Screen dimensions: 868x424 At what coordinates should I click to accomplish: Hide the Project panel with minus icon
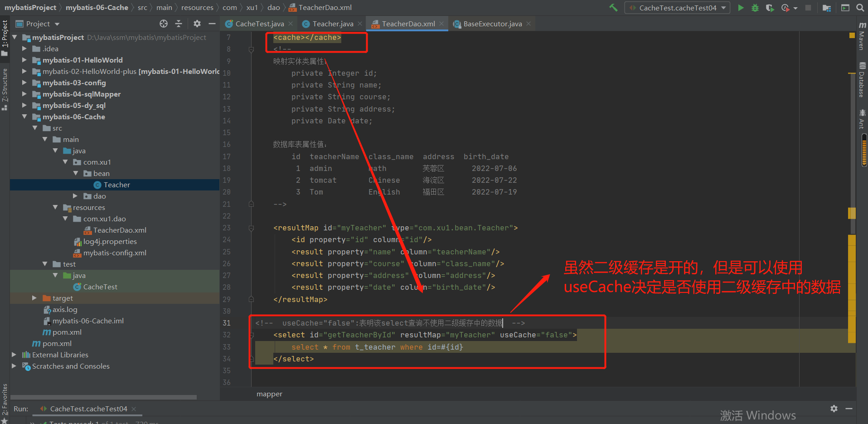pos(212,24)
